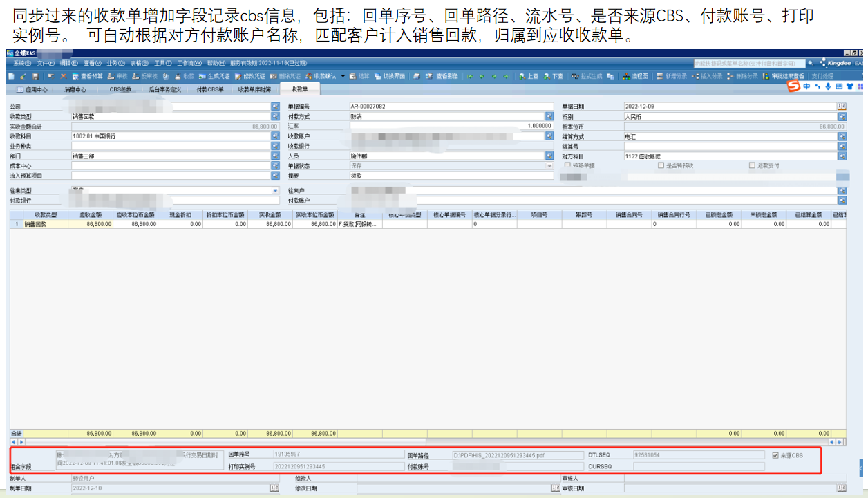Image resolution: width=868 pixels, height=498 pixels.
Task: Click the search magnifier icon near Kingdee logo
Action: 810,63
